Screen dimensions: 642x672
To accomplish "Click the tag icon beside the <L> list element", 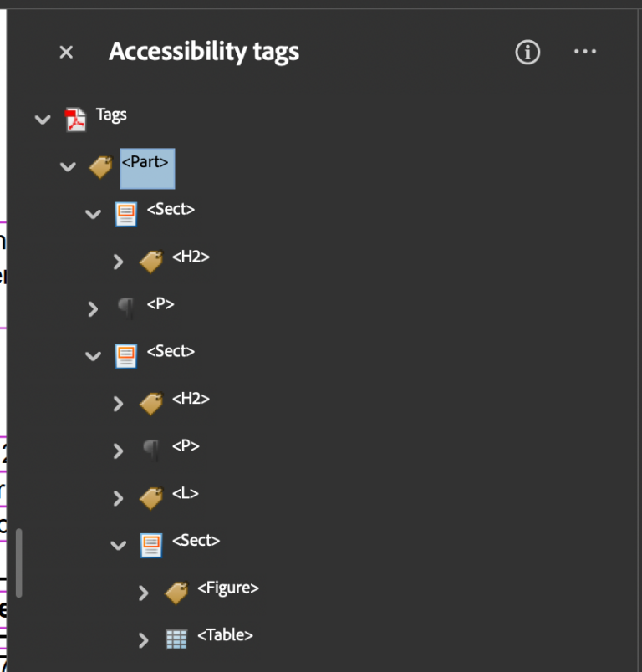I will click(151, 498).
